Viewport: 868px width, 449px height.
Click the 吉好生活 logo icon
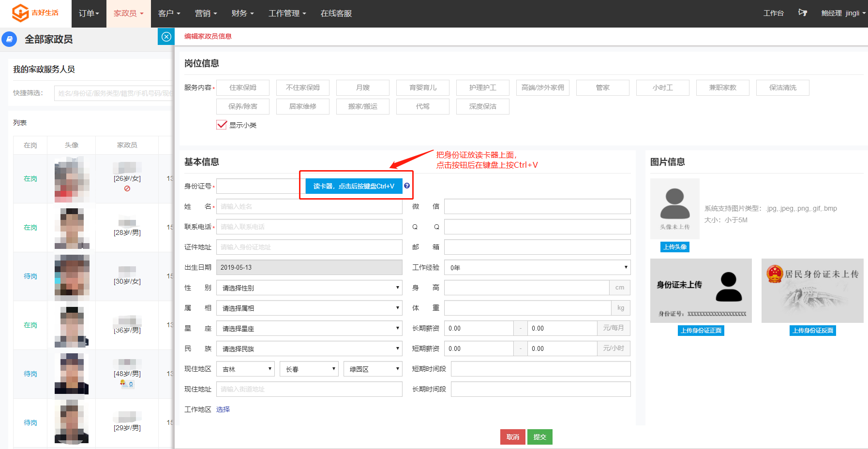click(20, 13)
